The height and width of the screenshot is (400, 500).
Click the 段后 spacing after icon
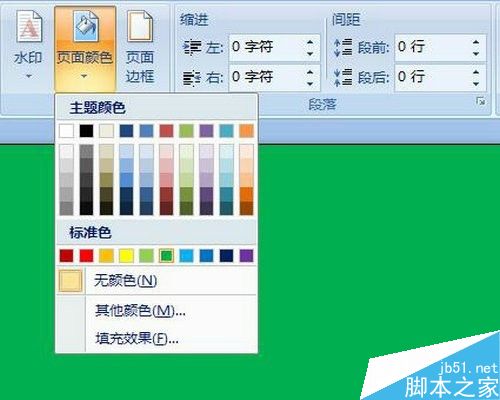(343, 78)
